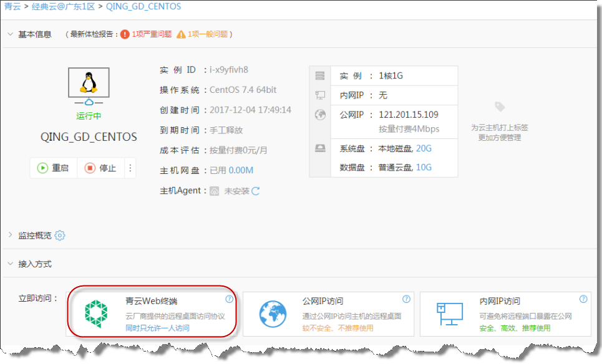This screenshot has width=602, height=364.
Task: Click the 停止 stop button
Action: pos(100,168)
